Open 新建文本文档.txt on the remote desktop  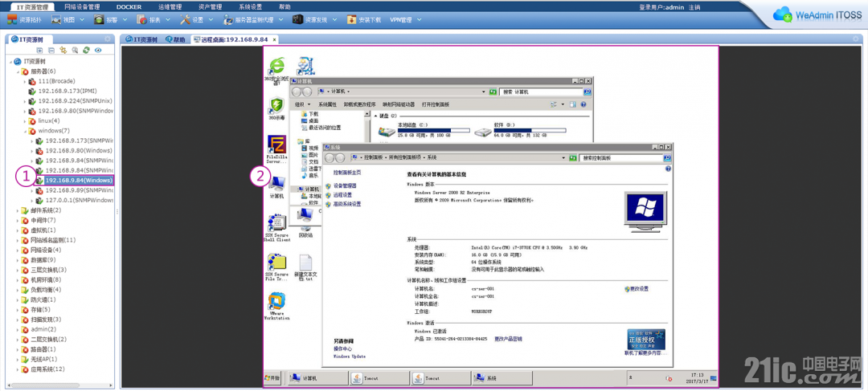[x=306, y=268]
